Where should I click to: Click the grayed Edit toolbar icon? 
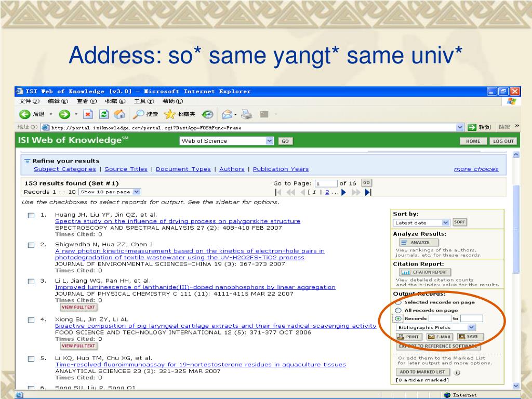264,114
